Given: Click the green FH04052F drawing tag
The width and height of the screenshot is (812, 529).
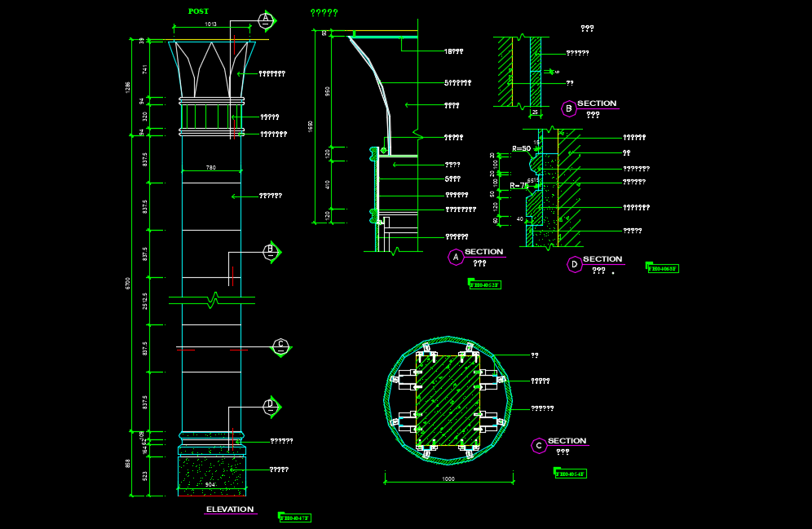Looking at the screenshot, I should click(484, 284).
